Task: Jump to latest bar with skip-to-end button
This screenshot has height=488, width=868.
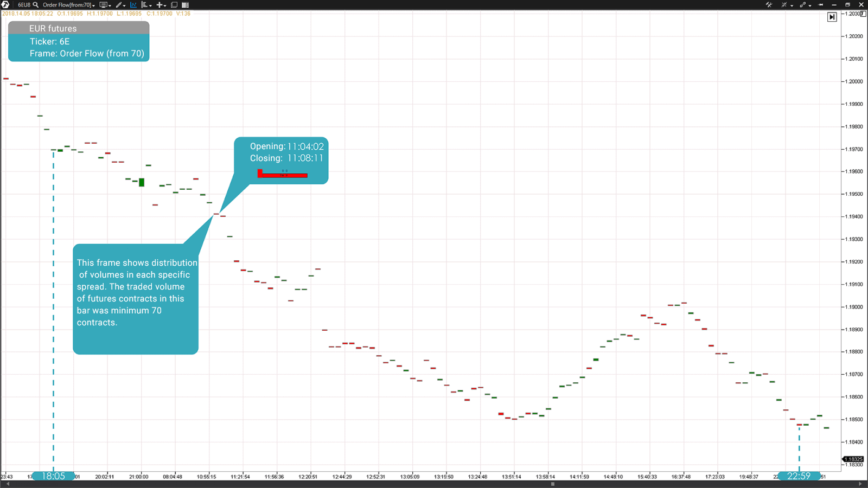Action: tap(832, 17)
